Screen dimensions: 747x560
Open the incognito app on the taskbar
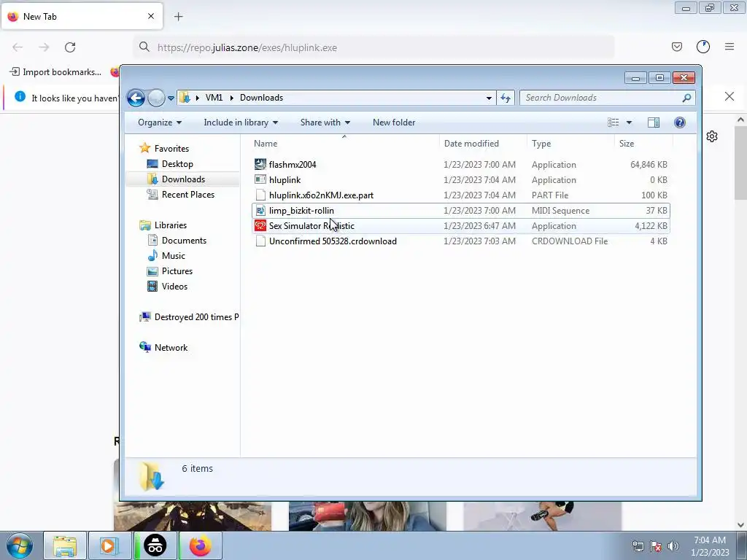(x=155, y=545)
